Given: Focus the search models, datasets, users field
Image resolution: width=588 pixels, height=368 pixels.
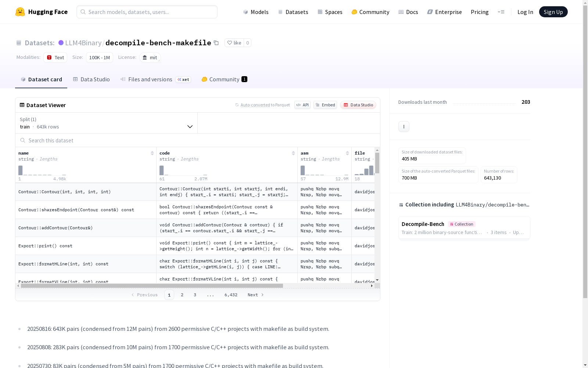Looking at the screenshot, I should (x=147, y=12).
